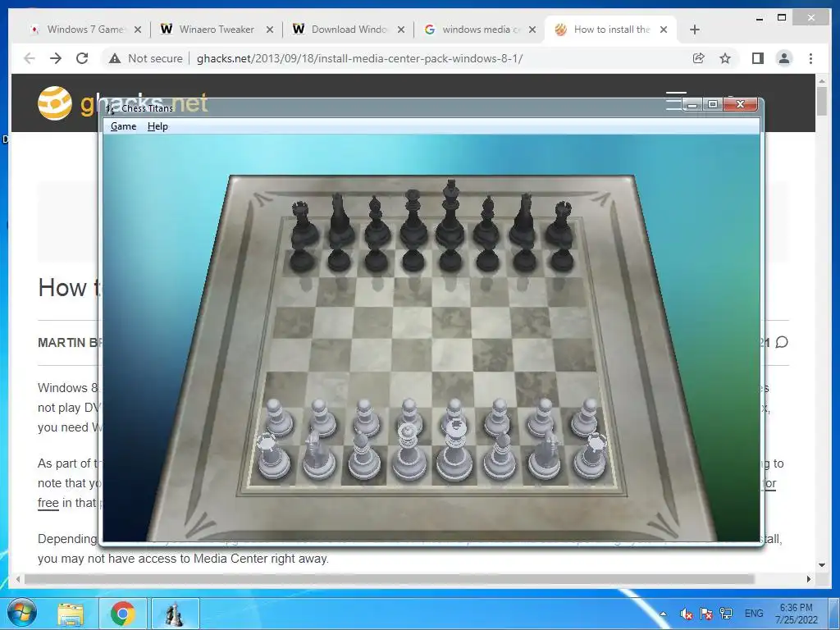Open the Help menu in Chess Titans
The height and width of the screenshot is (630, 840).
click(x=157, y=126)
